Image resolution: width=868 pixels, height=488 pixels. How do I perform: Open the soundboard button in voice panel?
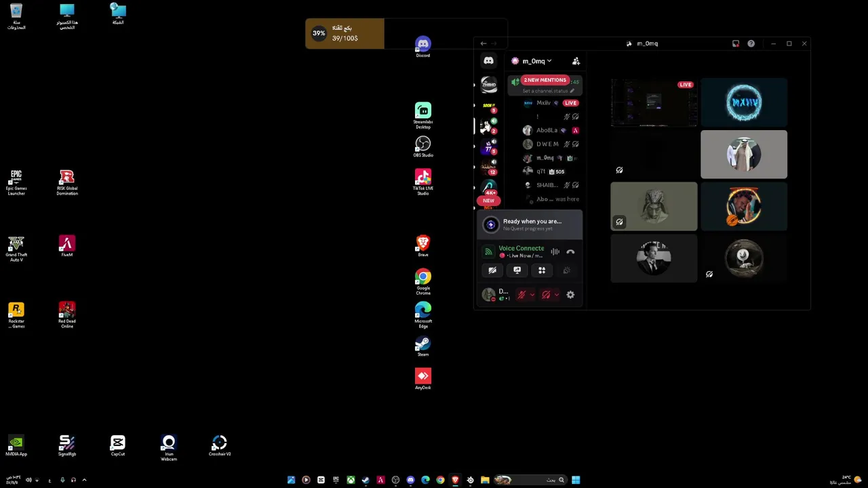pos(566,270)
